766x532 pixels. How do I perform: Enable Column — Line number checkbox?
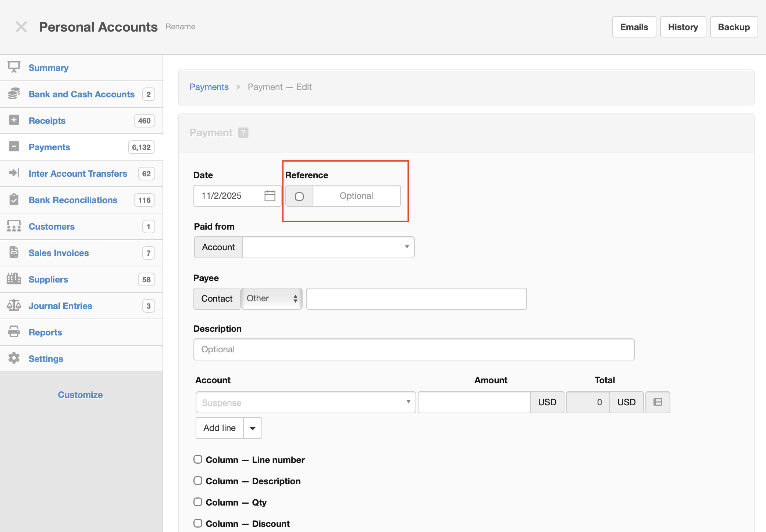[198, 460]
